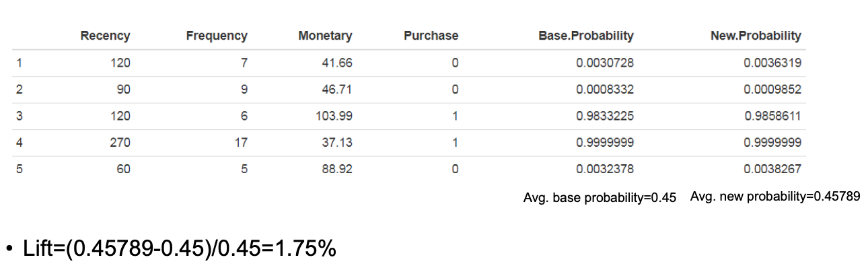
Task: Click new probability value 0.0009852
Action: (x=772, y=90)
